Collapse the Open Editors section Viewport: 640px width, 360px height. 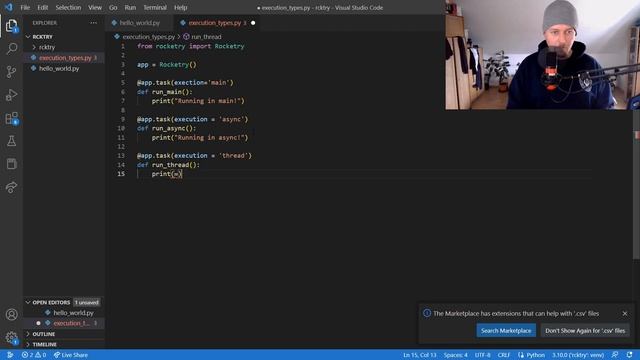tap(51, 302)
